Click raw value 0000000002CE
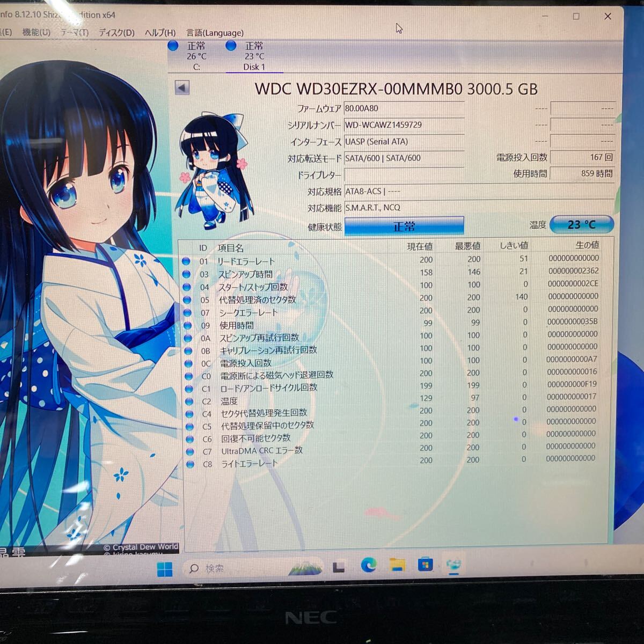644x644 pixels. click(573, 283)
